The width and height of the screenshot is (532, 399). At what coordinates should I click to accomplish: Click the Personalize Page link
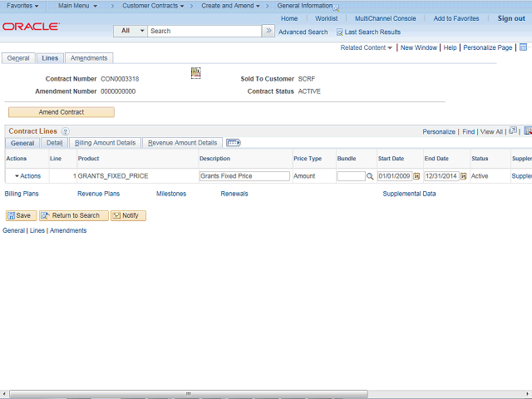488,48
